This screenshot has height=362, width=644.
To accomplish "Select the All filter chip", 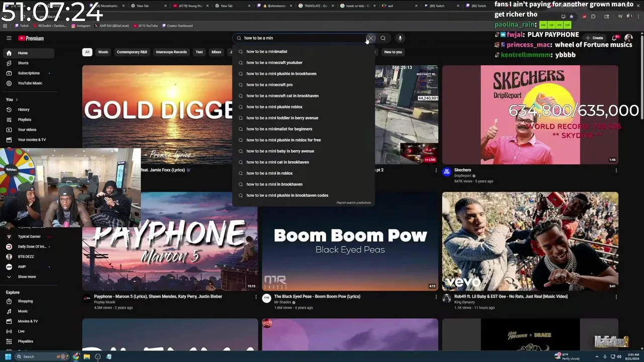I will pyautogui.click(x=87, y=52).
